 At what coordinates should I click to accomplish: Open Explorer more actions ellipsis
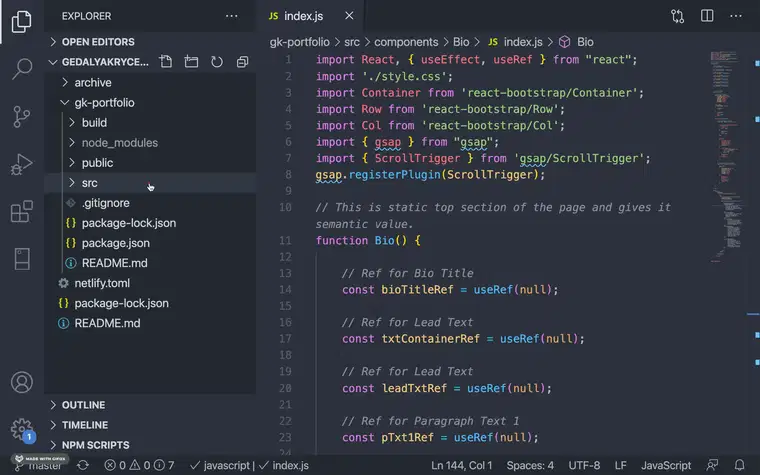click(x=232, y=16)
